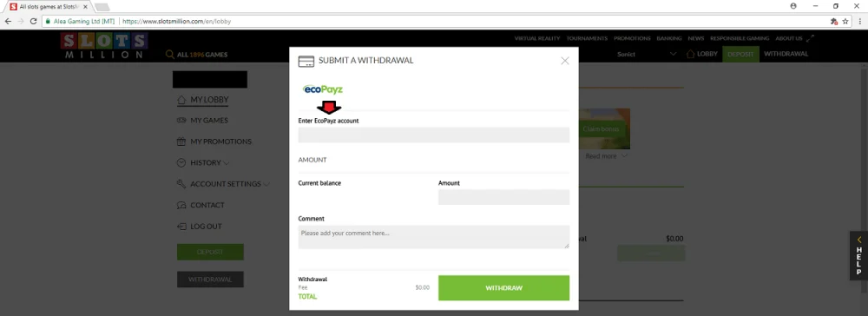The height and width of the screenshot is (316, 868).
Task: Click the Chrome profile icon
Action: coord(793,6)
